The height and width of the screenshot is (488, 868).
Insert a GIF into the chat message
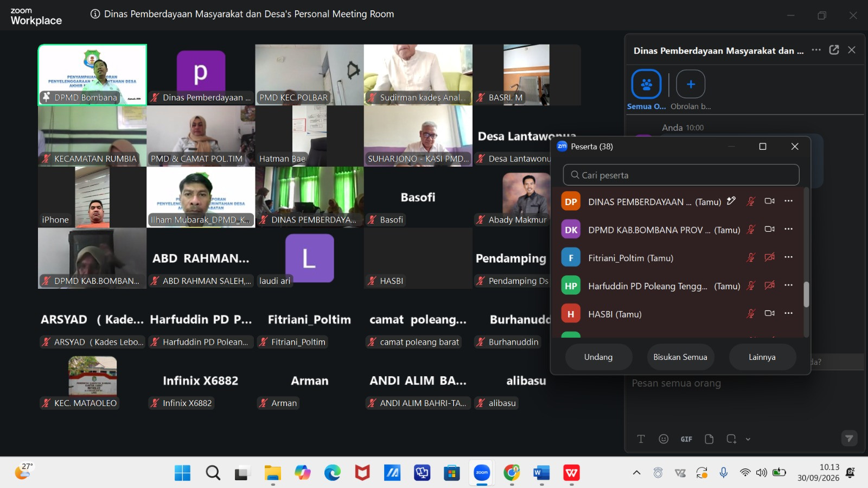(x=686, y=439)
